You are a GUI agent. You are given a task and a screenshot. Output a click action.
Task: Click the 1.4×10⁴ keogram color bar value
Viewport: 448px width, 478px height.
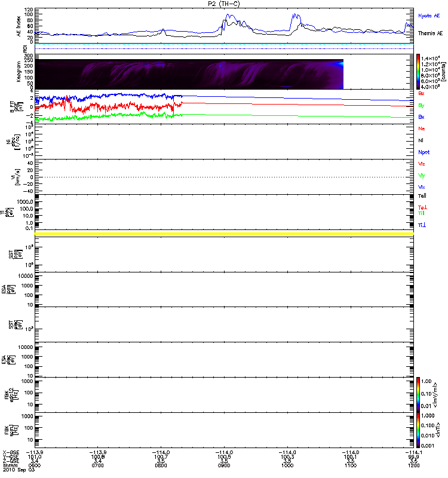[x=430, y=59]
